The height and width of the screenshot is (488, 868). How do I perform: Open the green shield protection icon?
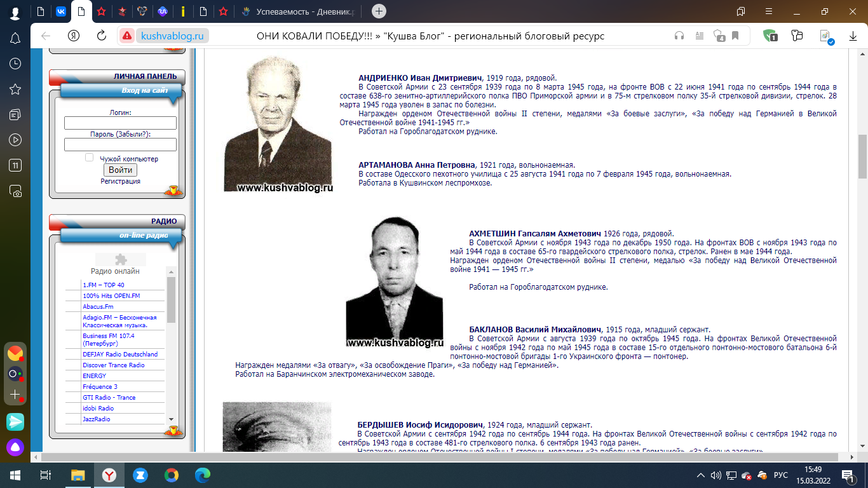click(770, 36)
